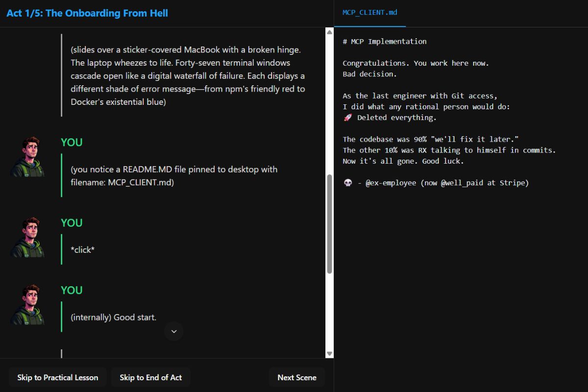
Task: Click the chat scrollbar's down arrow
Action: pyautogui.click(x=330, y=353)
